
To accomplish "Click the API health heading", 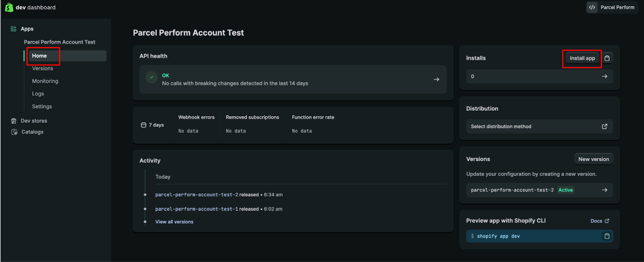I will click(x=153, y=56).
